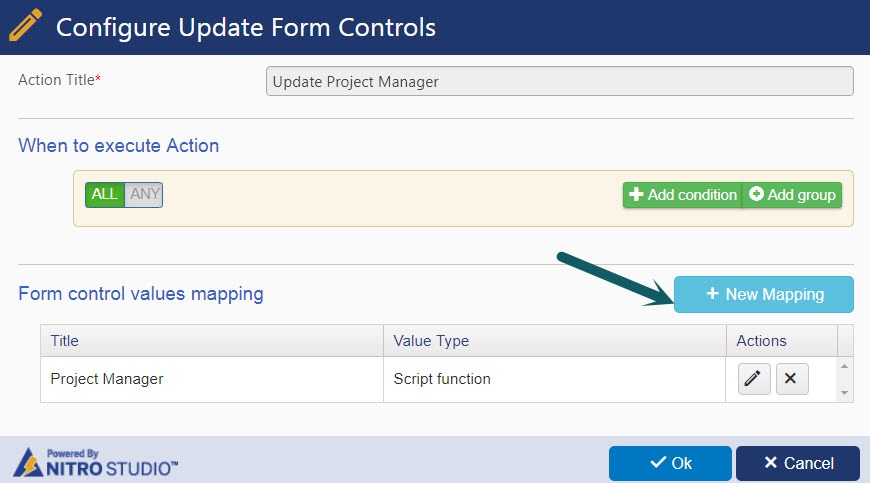Switch condition logic to ANY
Image resolution: width=870 pixels, height=483 pixels.
pos(144,195)
